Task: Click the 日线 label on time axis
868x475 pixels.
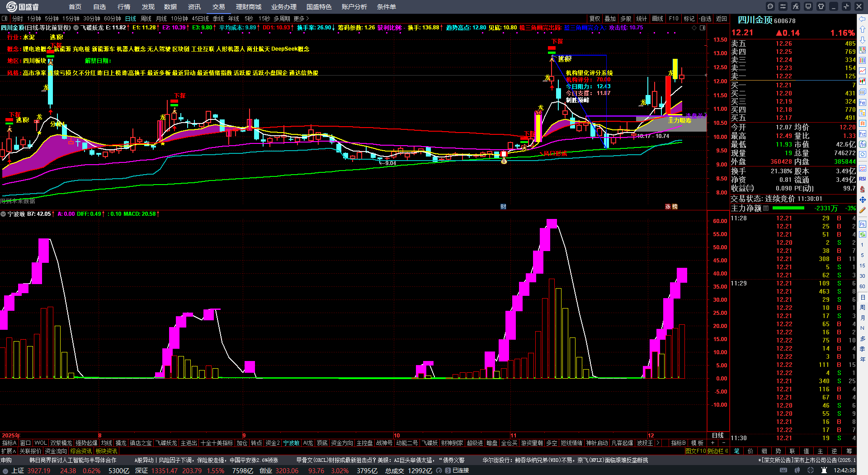Action: click(x=718, y=435)
